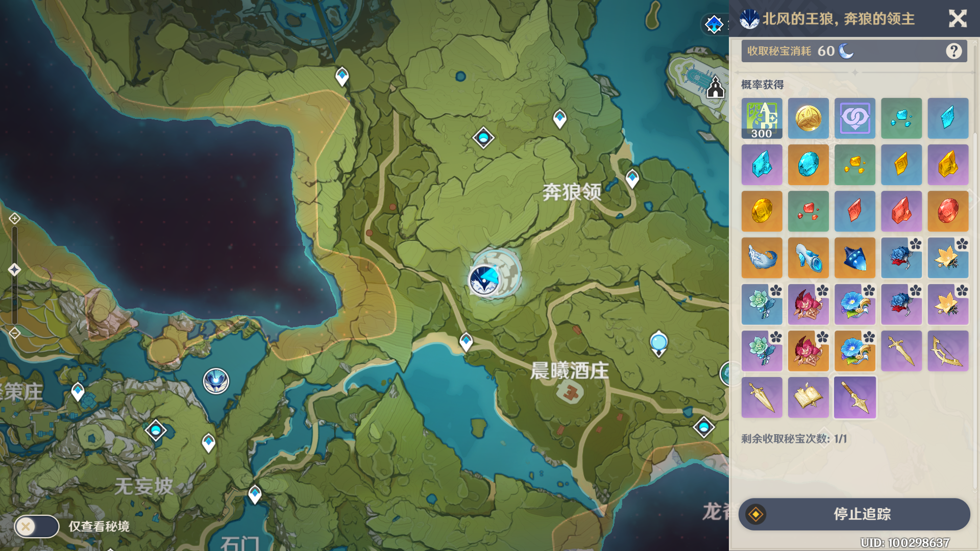This screenshot has width=980, height=551.
Task: Open the question mark help button
Action: pos(953,51)
